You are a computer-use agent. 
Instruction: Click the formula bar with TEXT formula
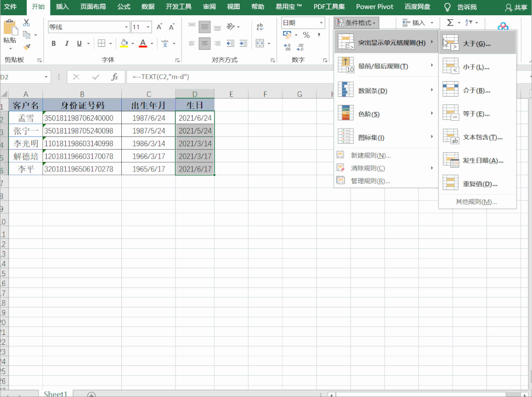pos(229,77)
